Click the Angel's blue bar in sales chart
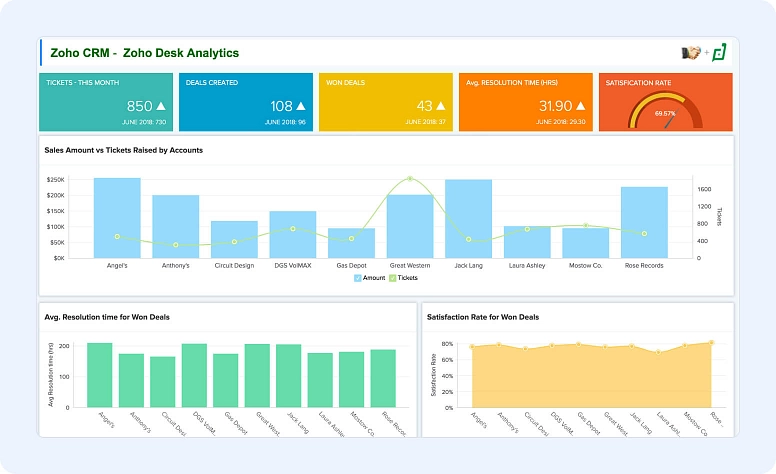 [117, 218]
